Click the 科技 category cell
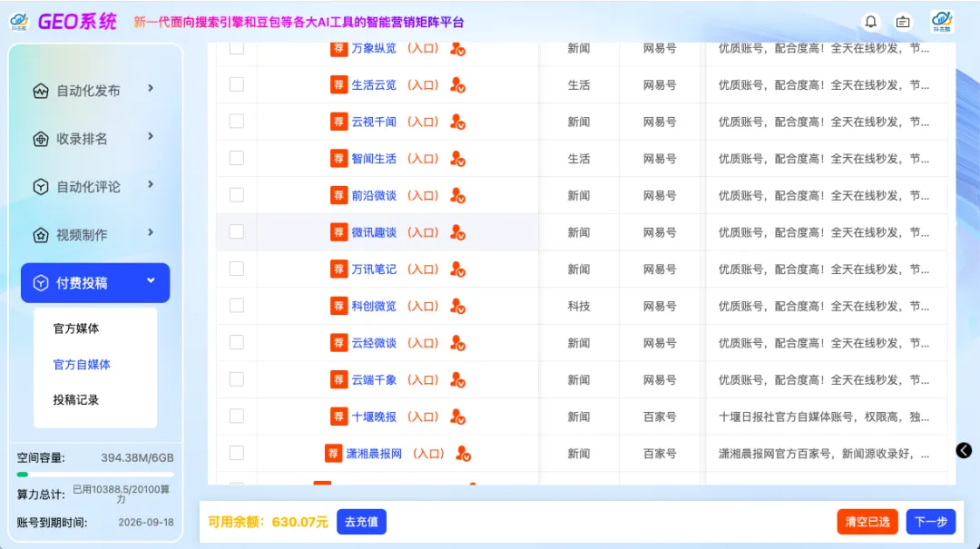This screenshot has width=980, height=549. 579,307
